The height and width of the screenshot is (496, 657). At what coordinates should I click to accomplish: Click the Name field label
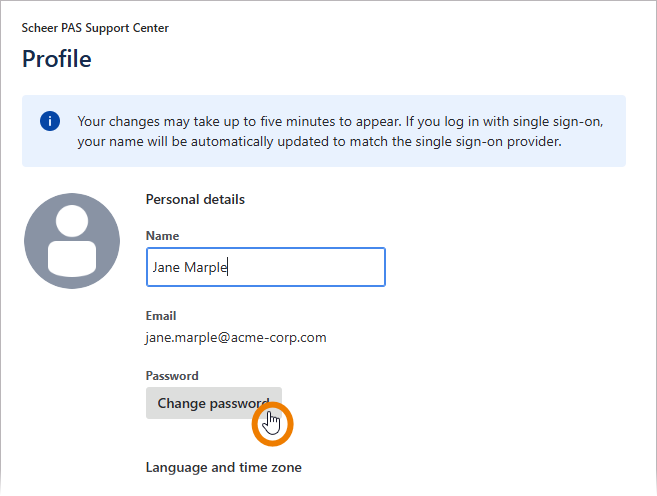(162, 235)
